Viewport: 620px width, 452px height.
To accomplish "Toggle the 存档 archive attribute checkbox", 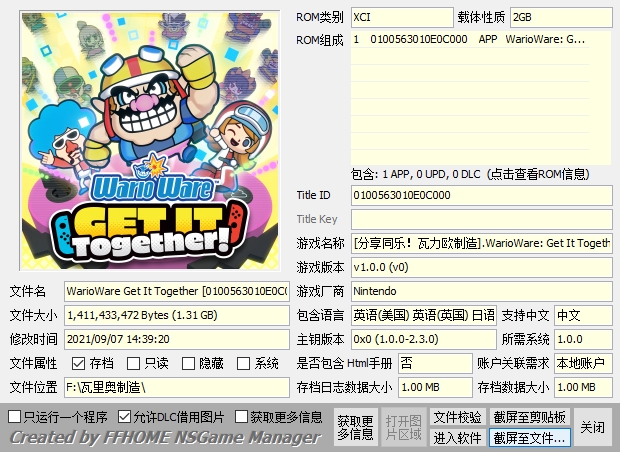I will point(79,363).
